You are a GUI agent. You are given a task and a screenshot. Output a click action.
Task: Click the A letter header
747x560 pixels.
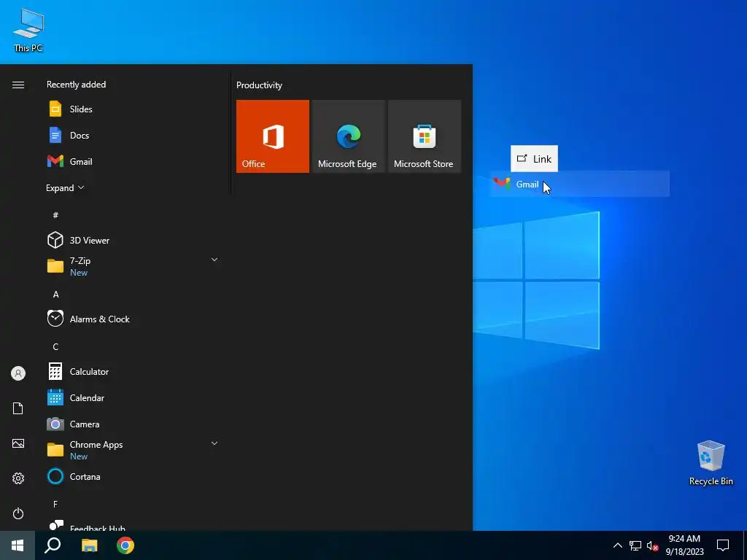[55, 295]
